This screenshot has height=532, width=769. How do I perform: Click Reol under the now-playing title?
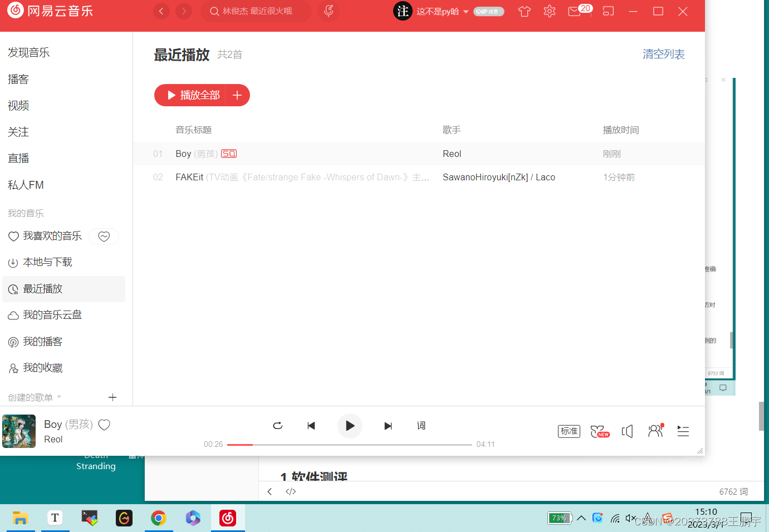point(53,439)
